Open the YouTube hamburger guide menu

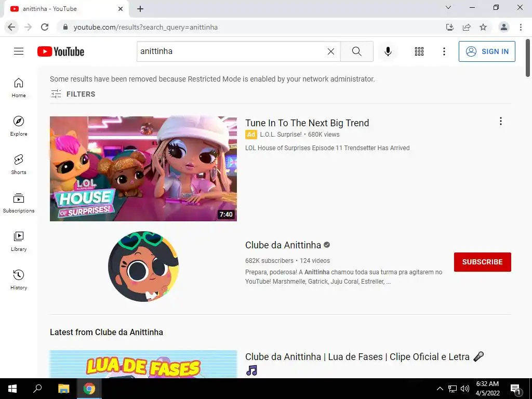coord(19,51)
